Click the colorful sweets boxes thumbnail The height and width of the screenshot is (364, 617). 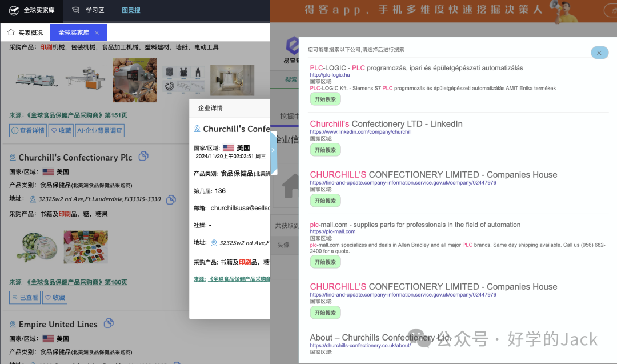(86, 247)
